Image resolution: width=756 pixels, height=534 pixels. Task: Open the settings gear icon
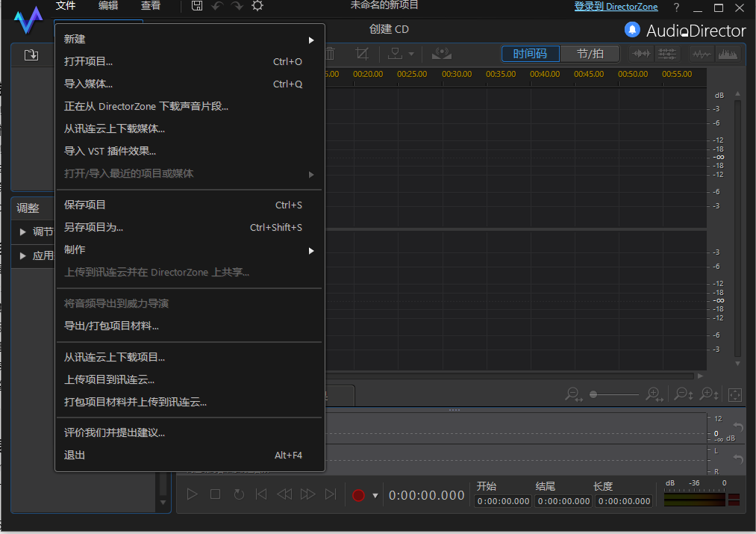(x=257, y=6)
